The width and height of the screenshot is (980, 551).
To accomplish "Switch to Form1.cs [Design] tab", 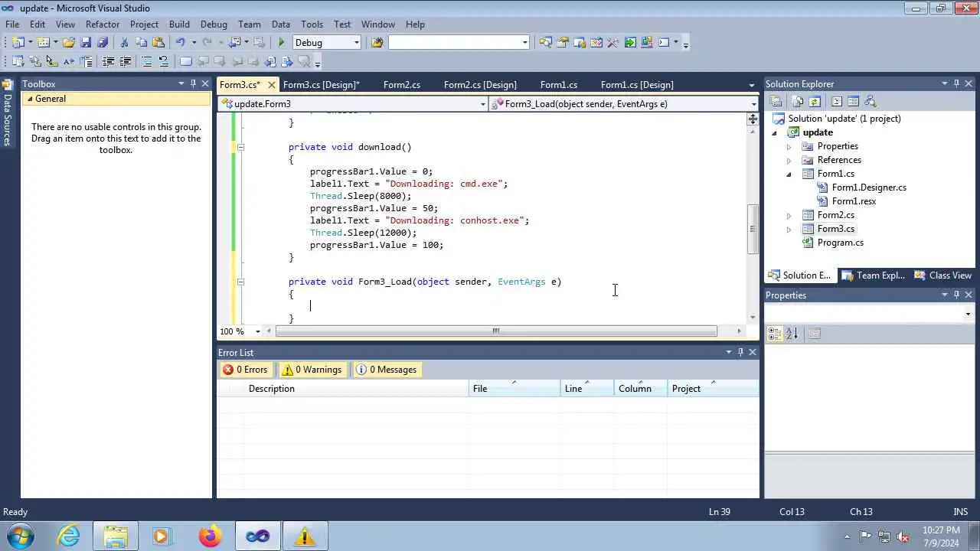I will click(x=637, y=84).
